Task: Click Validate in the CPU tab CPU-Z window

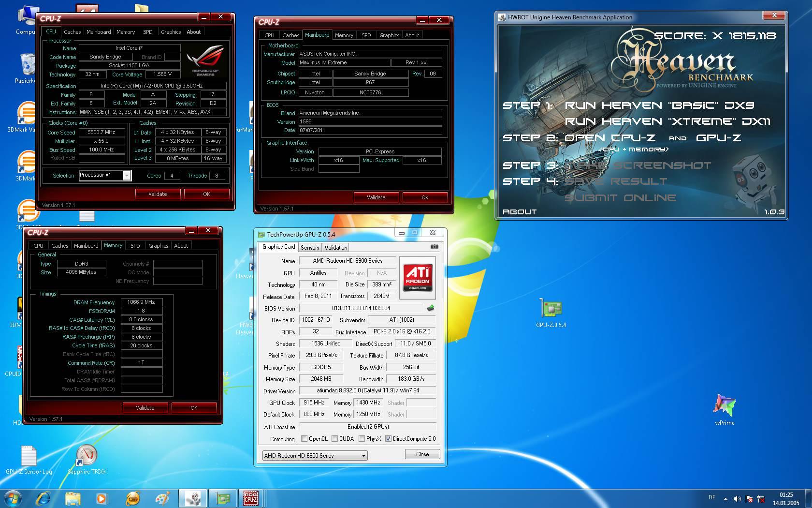Action: click(158, 194)
